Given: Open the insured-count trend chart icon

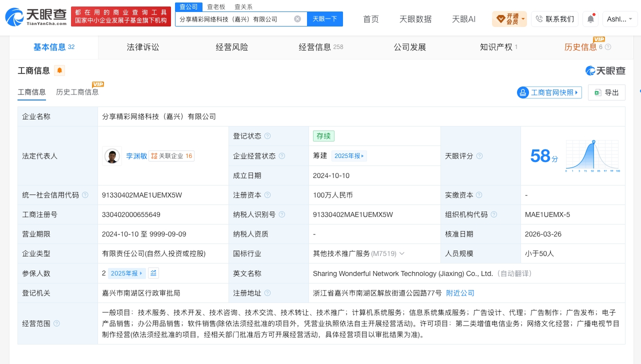Looking at the screenshot, I should [x=153, y=273].
